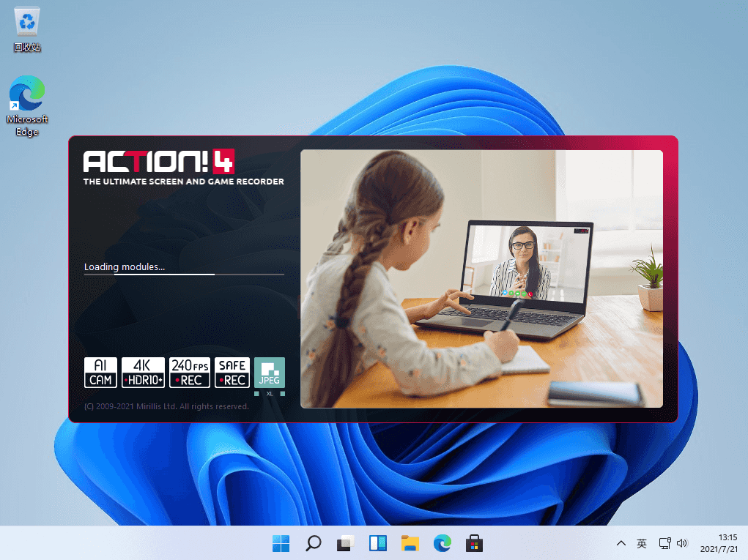Click the Mirillis Ltd. copyright text
Viewport: 748px width, 560px height.
pos(166,406)
